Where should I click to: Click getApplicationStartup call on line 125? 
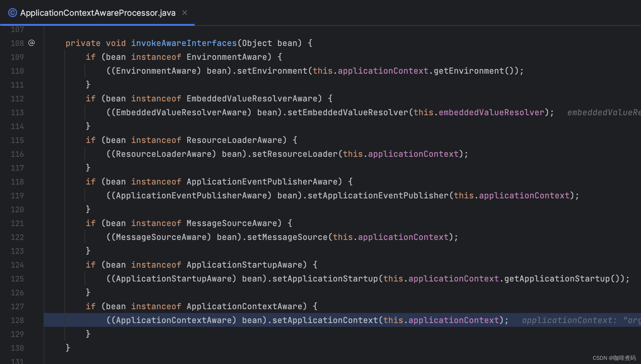coord(557,279)
